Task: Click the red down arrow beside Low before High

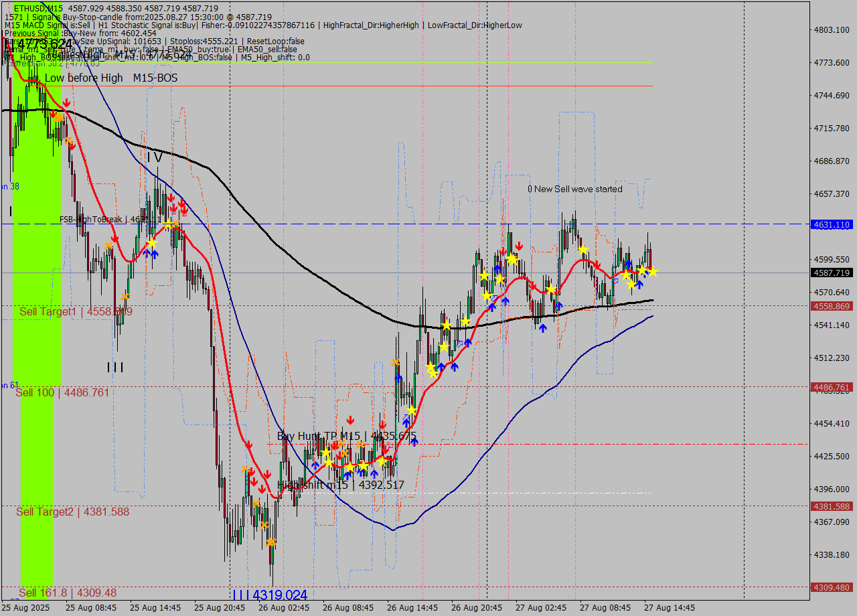Action: click(66, 103)
